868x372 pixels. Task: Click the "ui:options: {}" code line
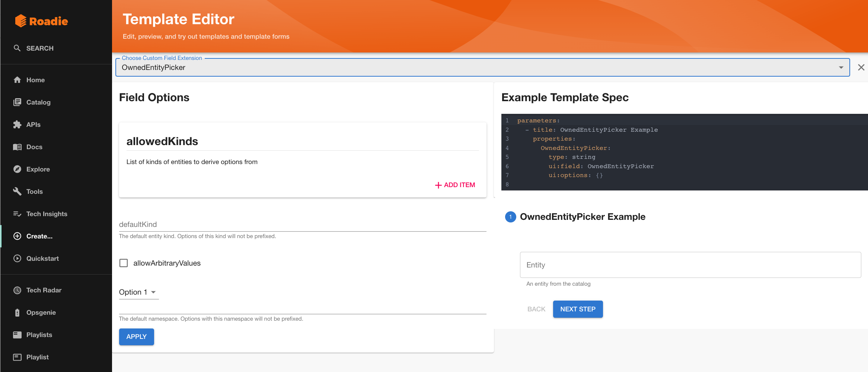pyautogui.click(x=575, y=175)
